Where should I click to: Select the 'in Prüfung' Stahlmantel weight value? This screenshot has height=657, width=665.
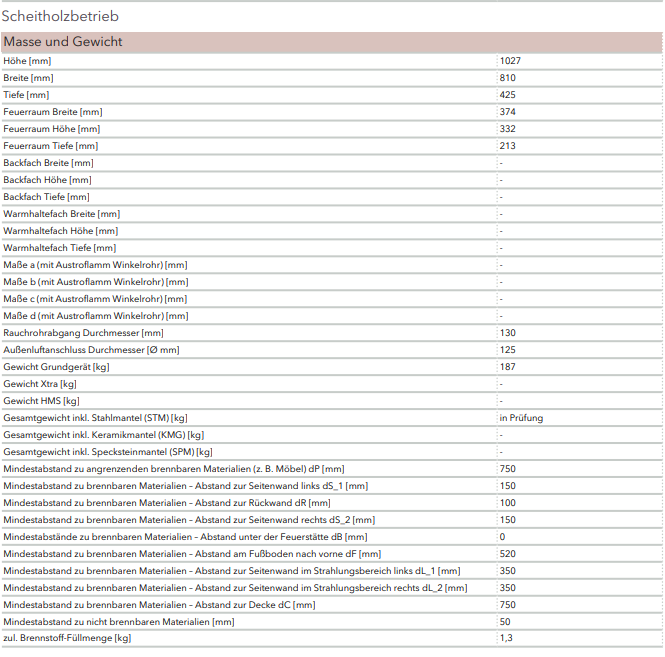coord(521,418)
